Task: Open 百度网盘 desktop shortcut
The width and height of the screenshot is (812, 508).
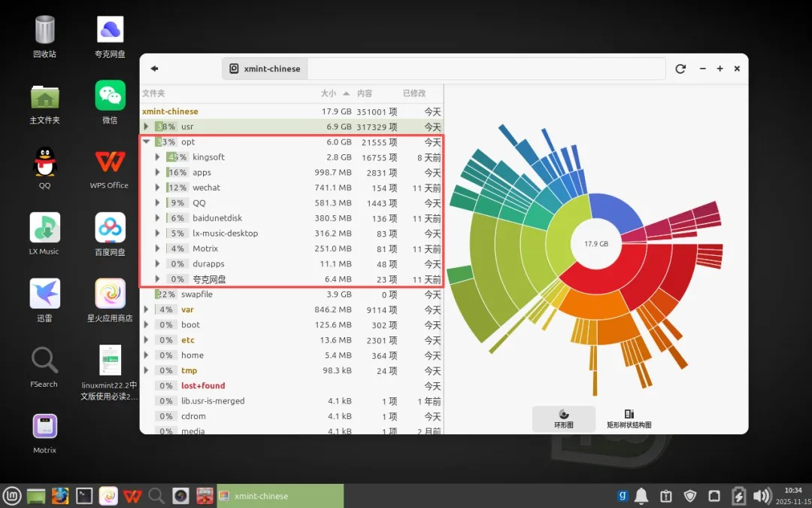Action: coord(110,234)
